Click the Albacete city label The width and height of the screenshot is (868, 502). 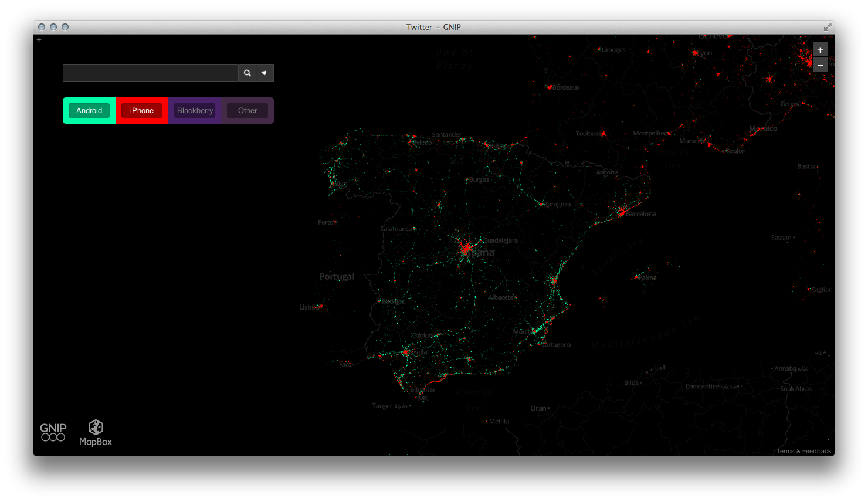[501, 297]
